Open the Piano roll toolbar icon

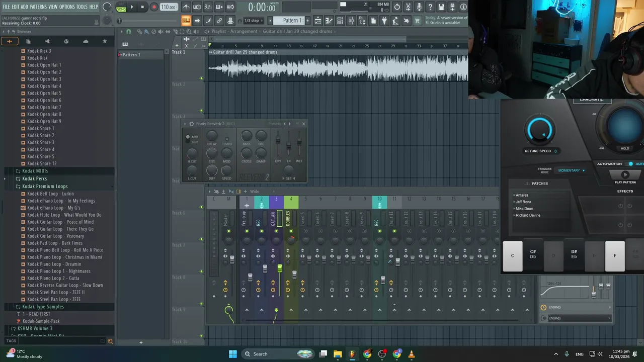point(329,21)
